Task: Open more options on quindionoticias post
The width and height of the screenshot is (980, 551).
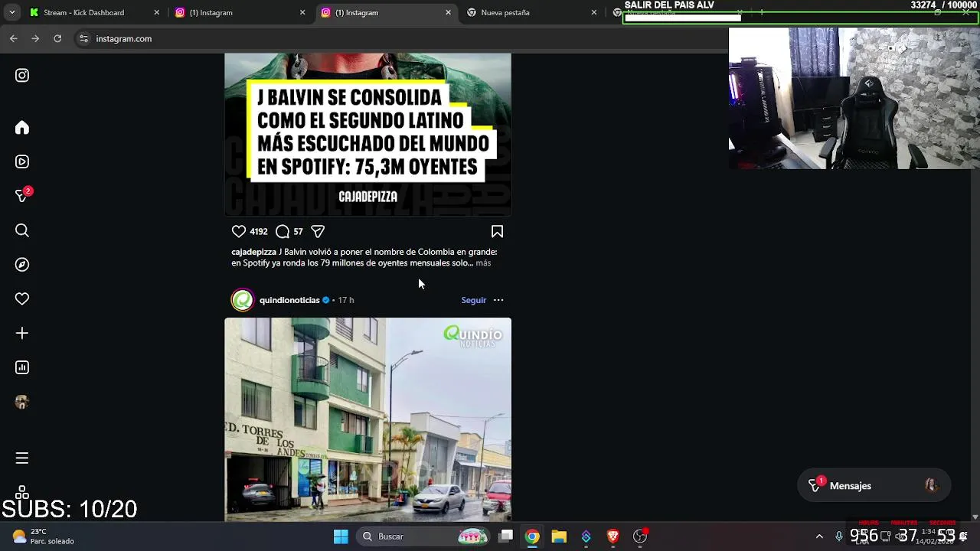Action: (x=498, y=300)
